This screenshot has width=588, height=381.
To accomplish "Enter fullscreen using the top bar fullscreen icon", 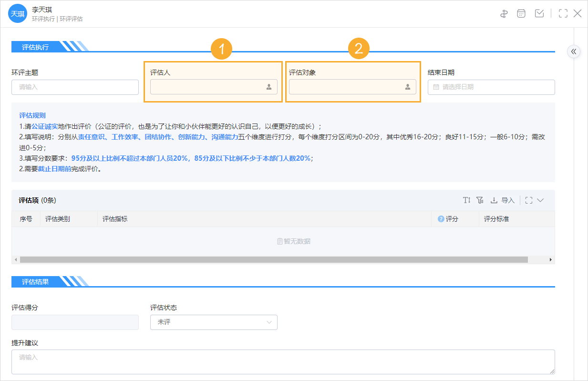I will pos(563,13).
